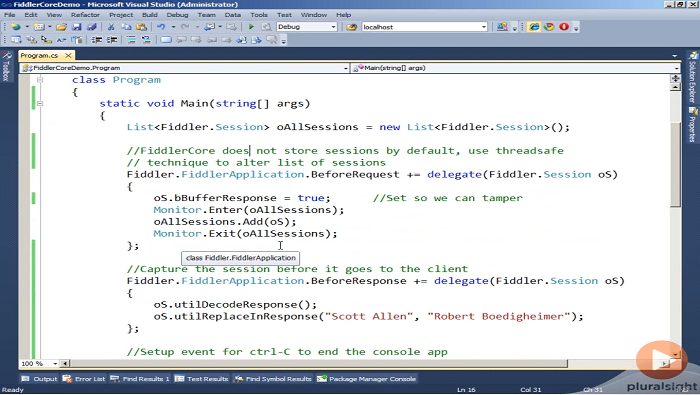Undo the last edit via arrow icon
The height and width of the screenshot is (395, 700).
pyautogui.click(x=161, y=27)
